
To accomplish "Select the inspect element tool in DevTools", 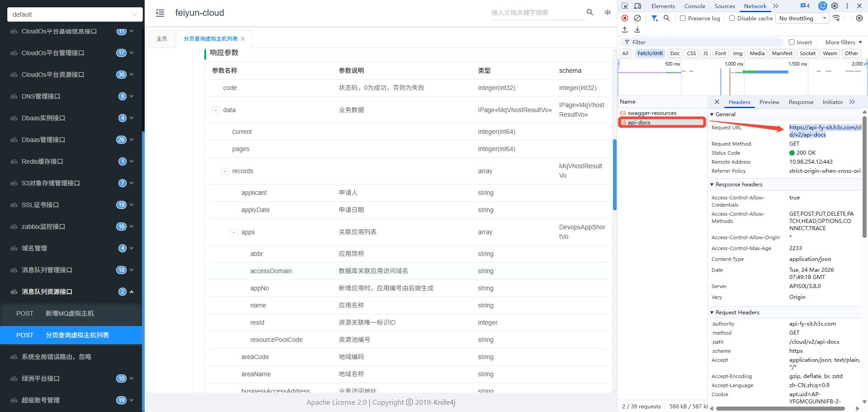I will (625, 6).
